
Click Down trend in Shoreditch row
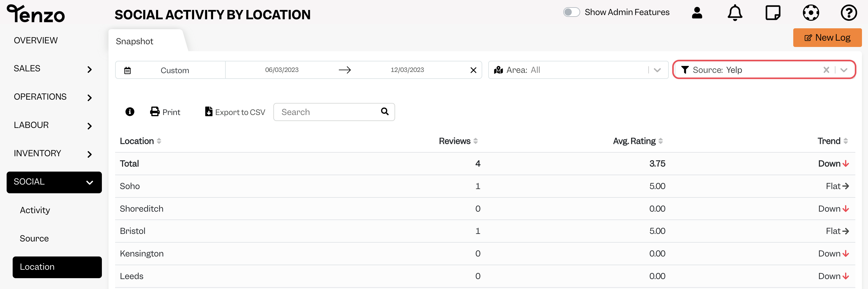tap(833, 209)
